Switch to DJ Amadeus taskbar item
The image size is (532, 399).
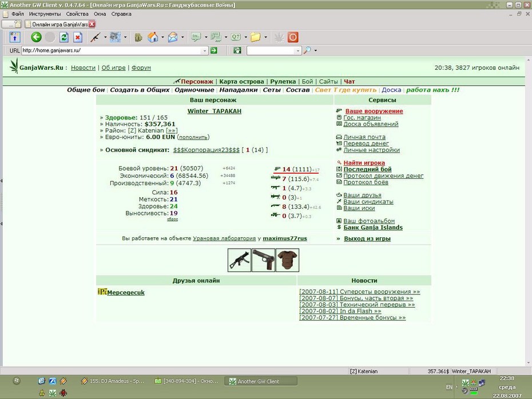pos(113,381)
